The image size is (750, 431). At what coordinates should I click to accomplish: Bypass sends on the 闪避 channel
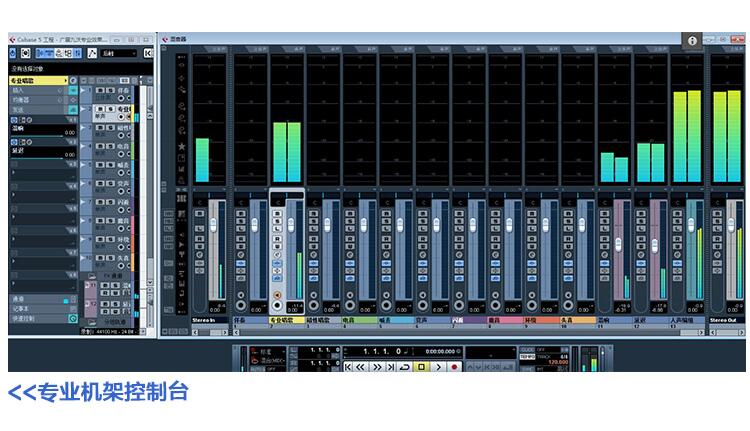(459, 278)
